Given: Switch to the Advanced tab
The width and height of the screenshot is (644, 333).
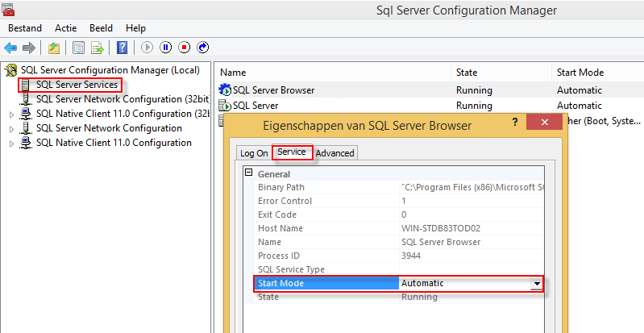Looking at the screenshot, I should tap(335, 153).
